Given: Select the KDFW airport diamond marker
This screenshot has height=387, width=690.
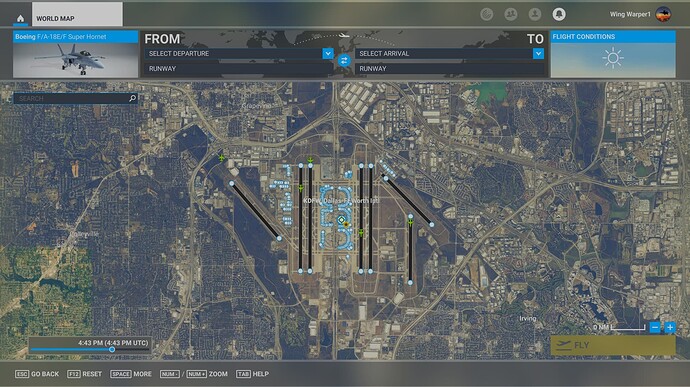Looking at the screenshot, I should (x=341, y=219).
